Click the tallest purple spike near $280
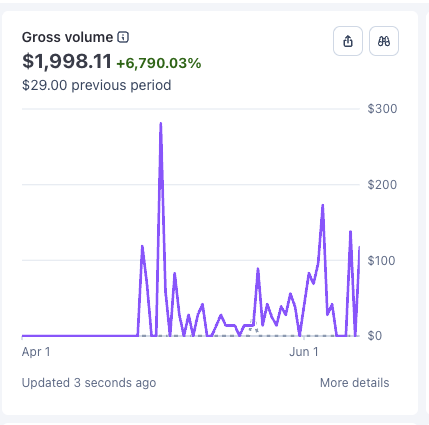The image size is (429, 425). click(x=161, y=124)
